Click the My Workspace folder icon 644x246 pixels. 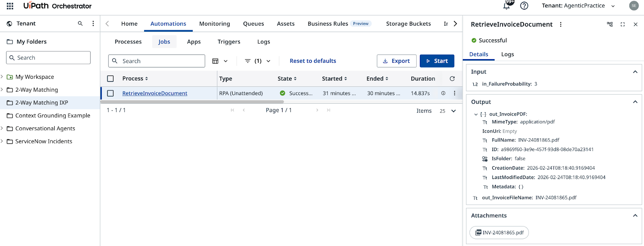[x=10, y=77]
